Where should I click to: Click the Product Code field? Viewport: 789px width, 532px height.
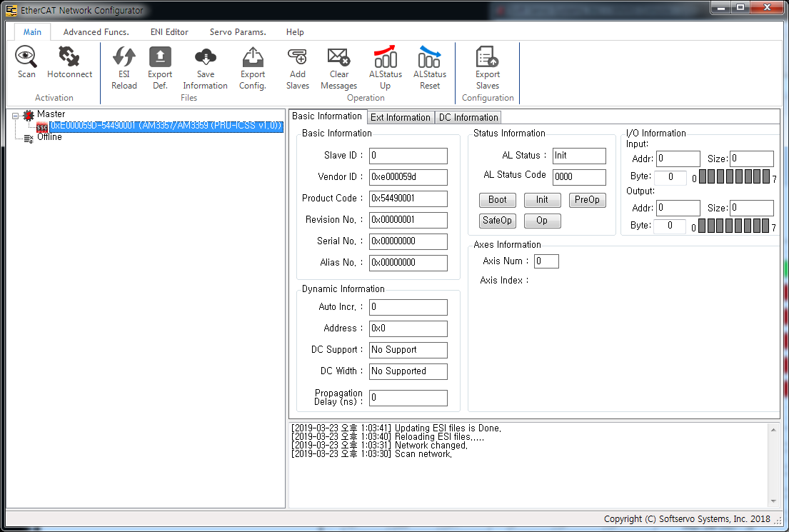coord(408,199)
